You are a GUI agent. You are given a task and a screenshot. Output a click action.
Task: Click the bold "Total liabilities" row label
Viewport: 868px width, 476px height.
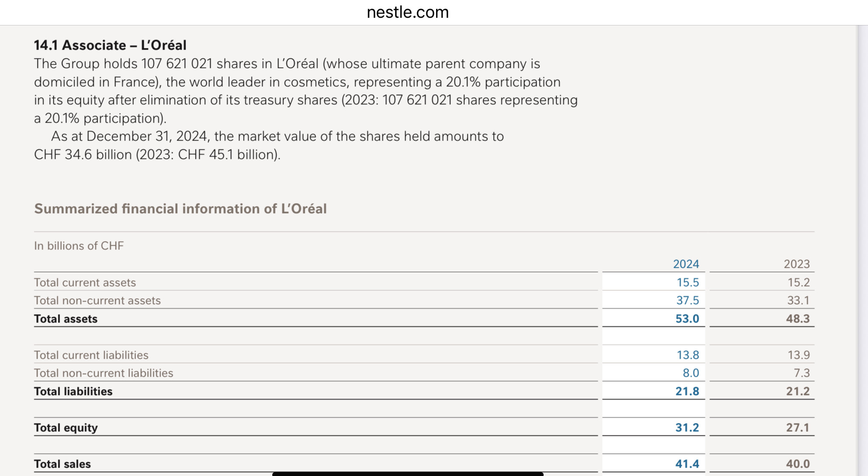(73, 391)
